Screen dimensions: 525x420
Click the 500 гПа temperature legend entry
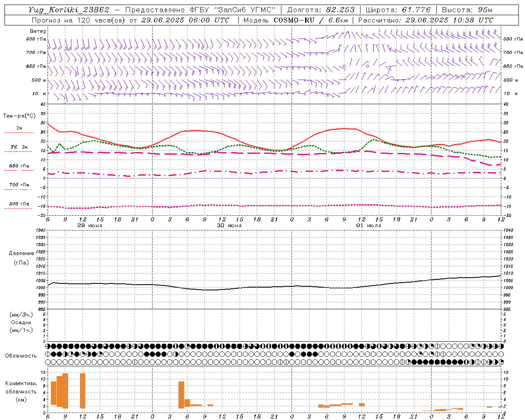pyautogui.click(x=19, y=204)
